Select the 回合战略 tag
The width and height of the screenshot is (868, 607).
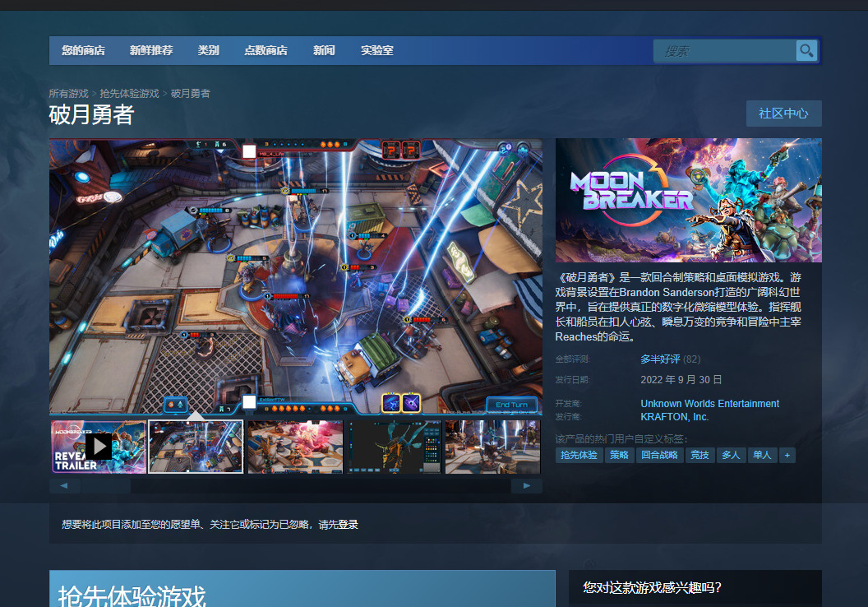pos(660,456)
